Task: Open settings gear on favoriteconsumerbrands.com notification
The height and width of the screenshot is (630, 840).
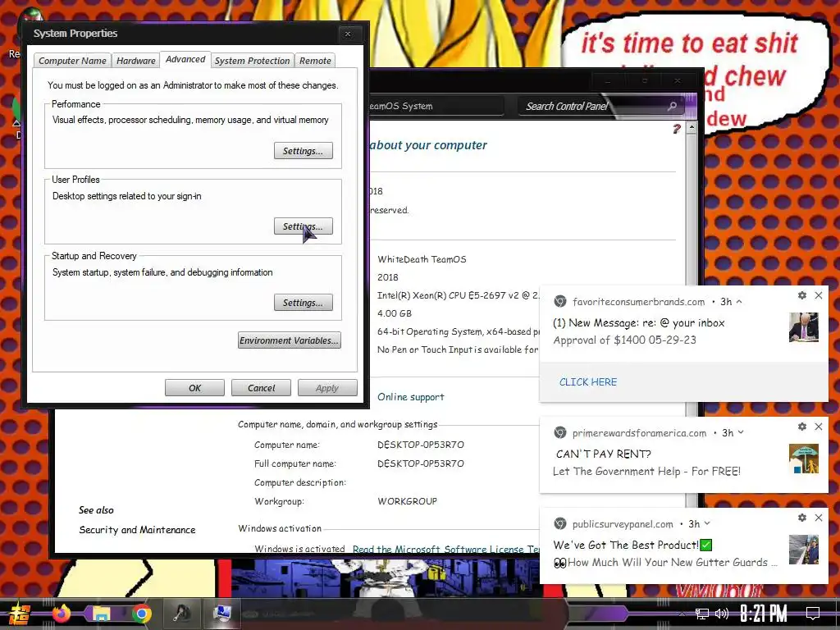Action: [x=802, y=295]
